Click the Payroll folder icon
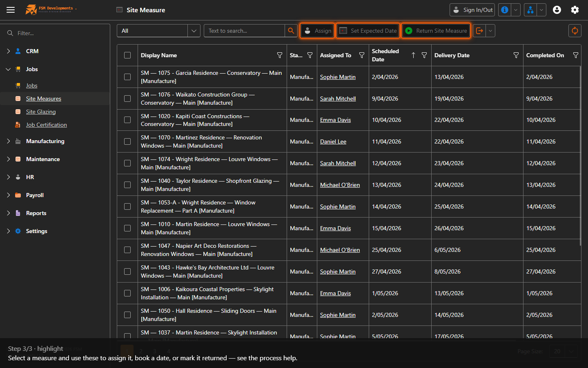This screenshot has width=588, height=368. tap(18, 195)
